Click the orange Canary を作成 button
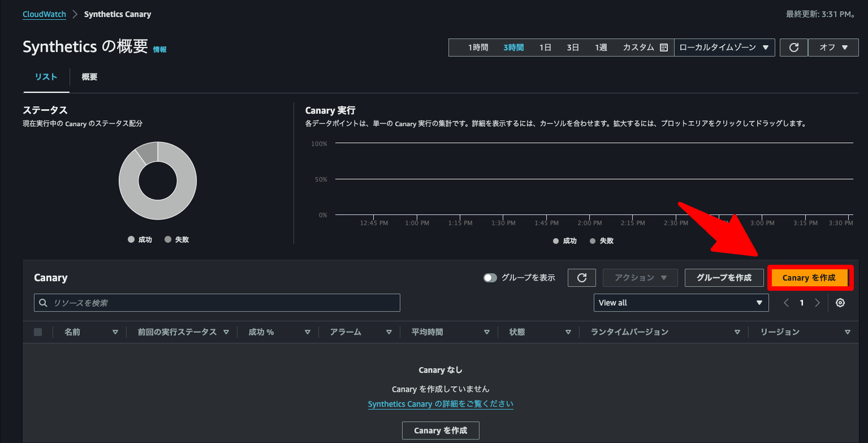This screenshot has width=868, height=443. tap(809, 278)
